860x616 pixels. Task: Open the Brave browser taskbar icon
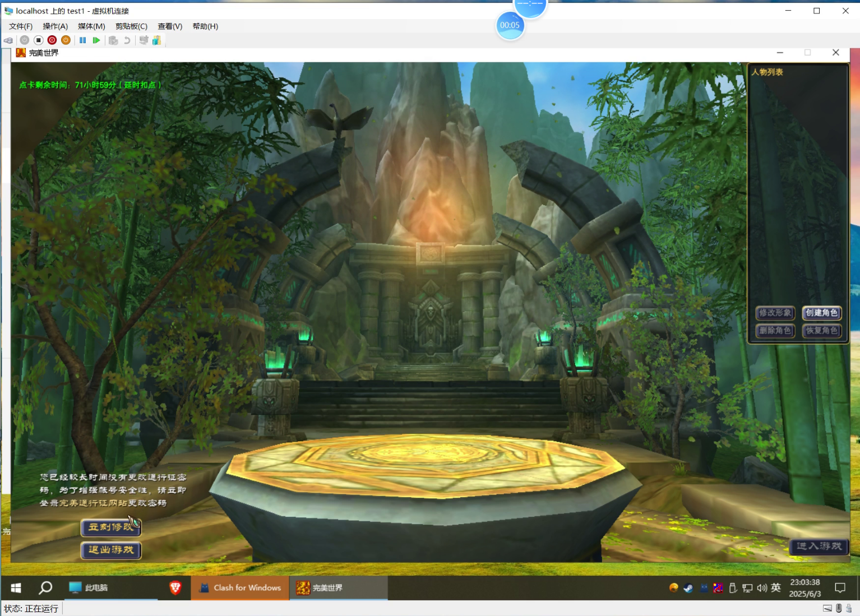175,587
